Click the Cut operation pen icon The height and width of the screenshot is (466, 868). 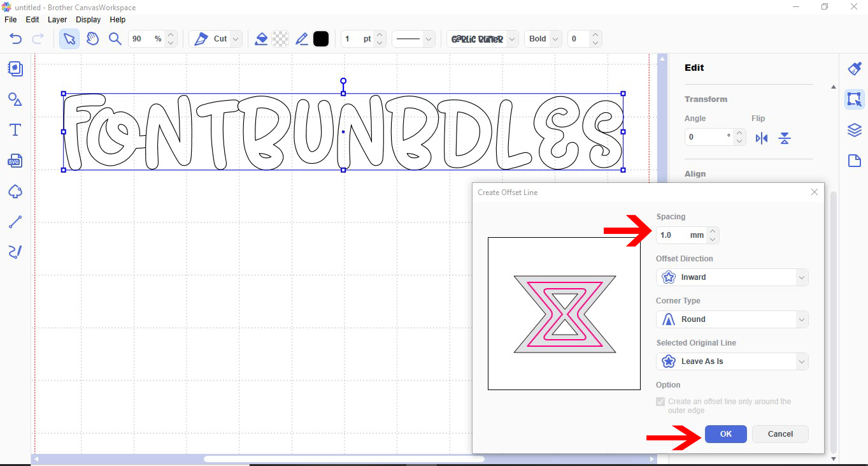pyautogui.click(x=201, y=39)
